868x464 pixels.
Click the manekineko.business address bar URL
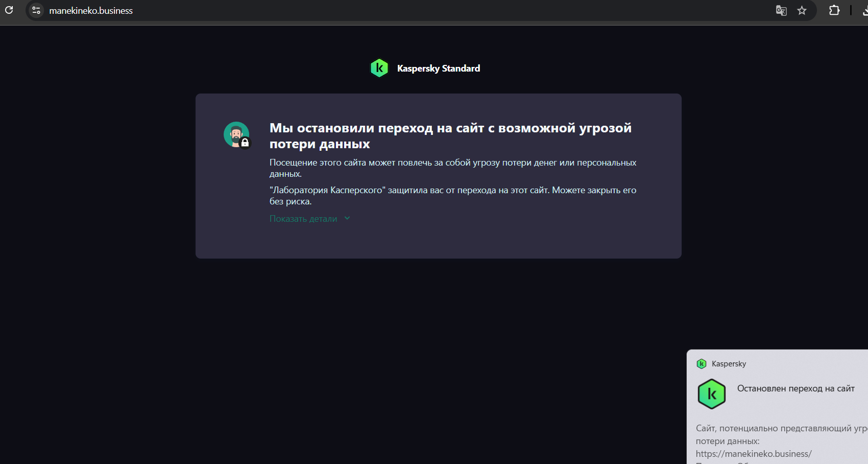[91, 11]
